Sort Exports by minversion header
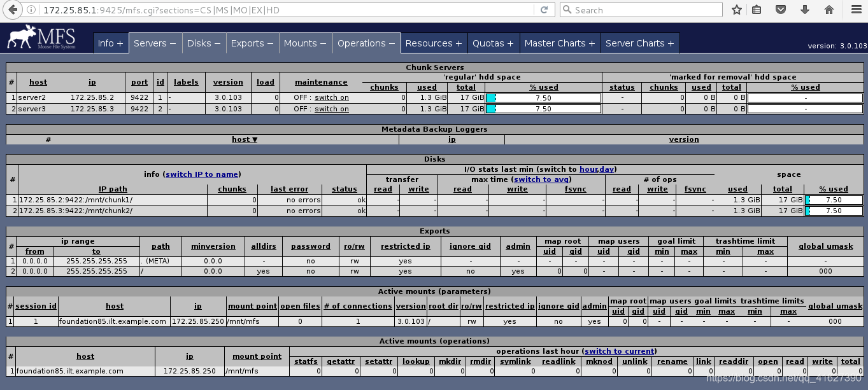Screen dimensions: 868x390 [x=213, y=246]
